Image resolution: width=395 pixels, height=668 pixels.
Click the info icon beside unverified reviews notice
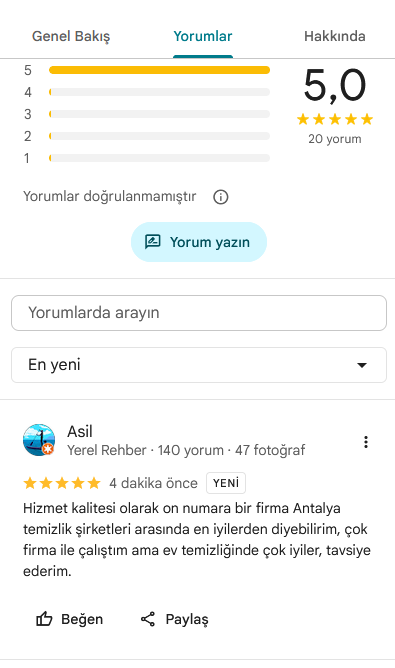click(x=221, y=197)
